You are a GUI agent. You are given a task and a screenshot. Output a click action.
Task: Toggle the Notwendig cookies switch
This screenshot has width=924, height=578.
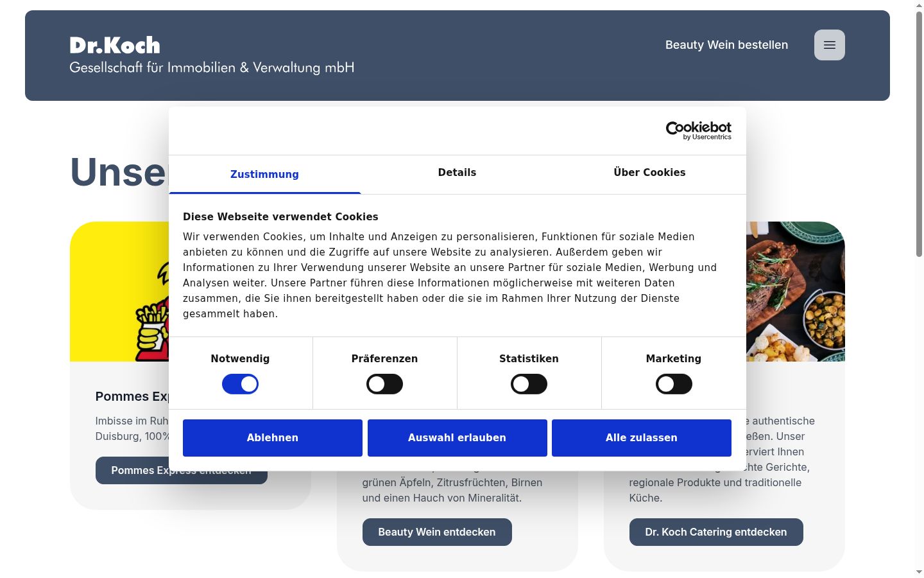click(x=240, y=384)
